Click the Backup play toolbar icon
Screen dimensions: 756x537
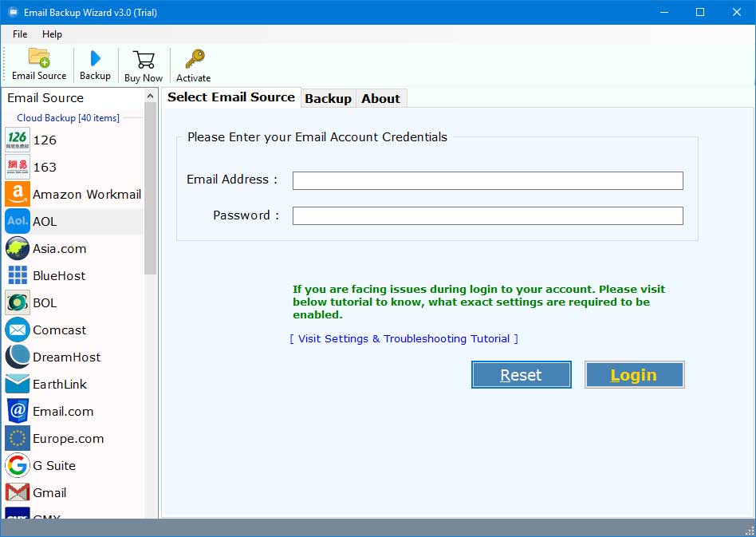pyautogui.click(x=96, y=58)
